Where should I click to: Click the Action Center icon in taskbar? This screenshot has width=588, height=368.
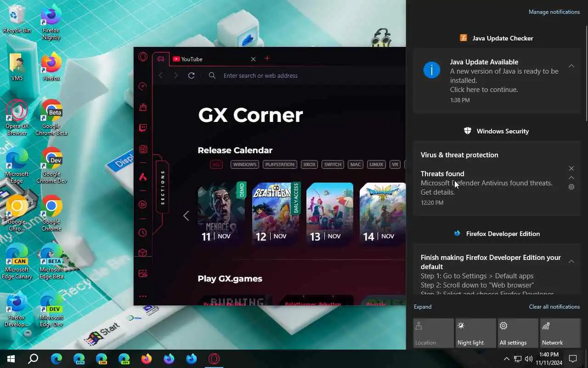click(x=573, y=359)
